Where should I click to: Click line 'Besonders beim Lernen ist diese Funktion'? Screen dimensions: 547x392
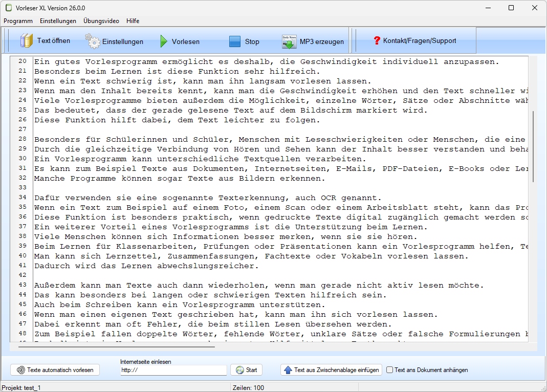click(x=177, y=72)
